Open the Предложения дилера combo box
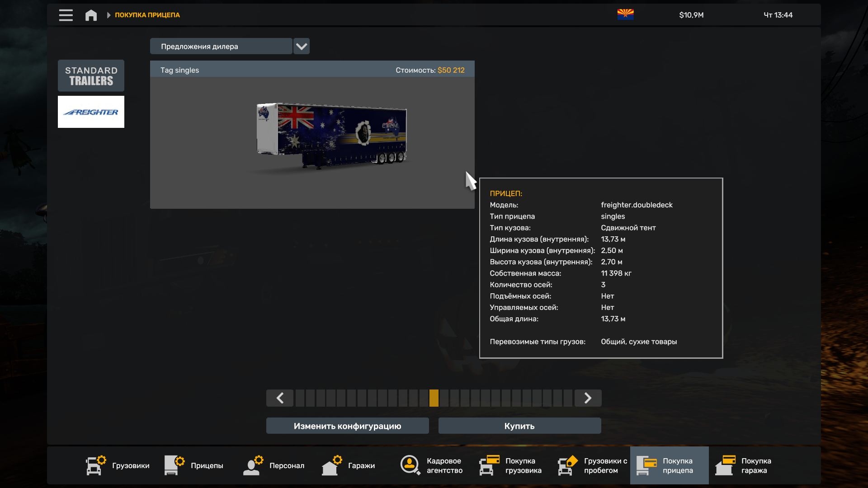The height and width of the screenshot is (488, 868). click(x=221, y=46)
